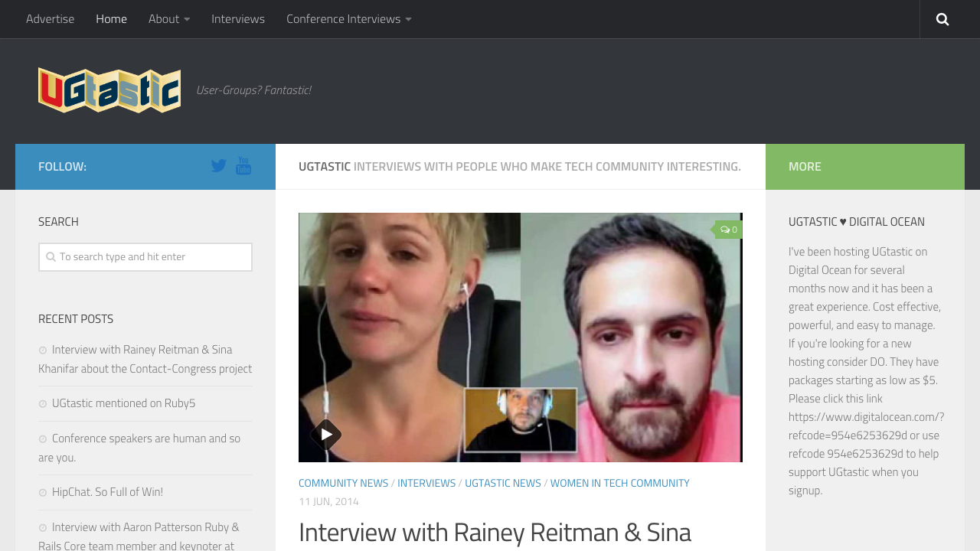
Task: Open the Women in Tech Community category
Action: pyautogui.click(x=620, y=484)
